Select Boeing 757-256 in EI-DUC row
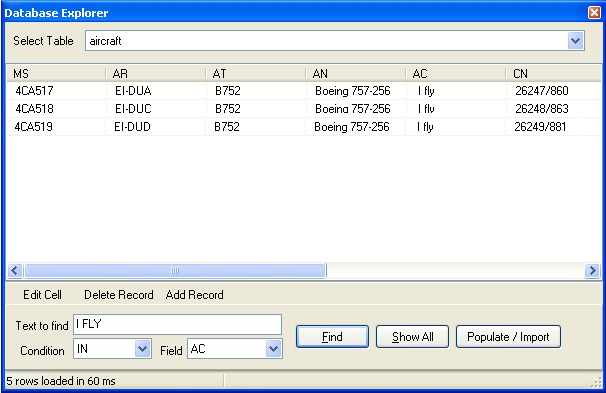The width and height of the screenshot is (606, 393). click(353, 109)
